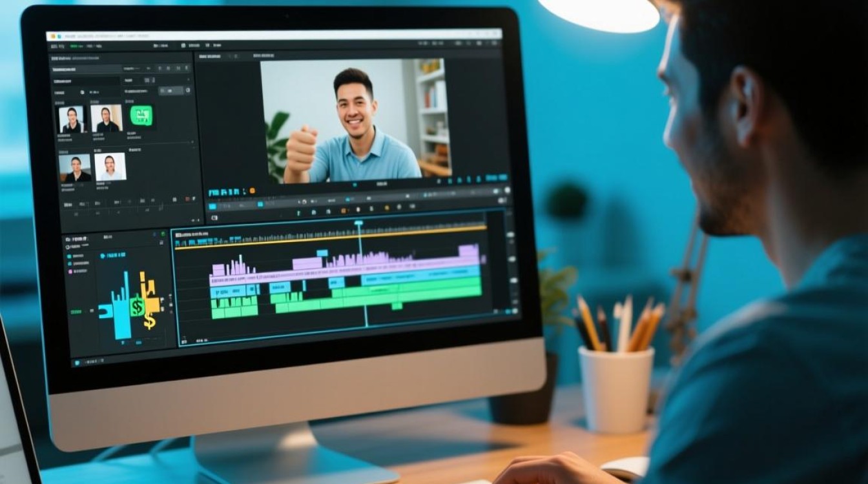This screenshot has width=868, height=484.
Task: Click the green dollar sign icon
Action: (x=136, y=307)
